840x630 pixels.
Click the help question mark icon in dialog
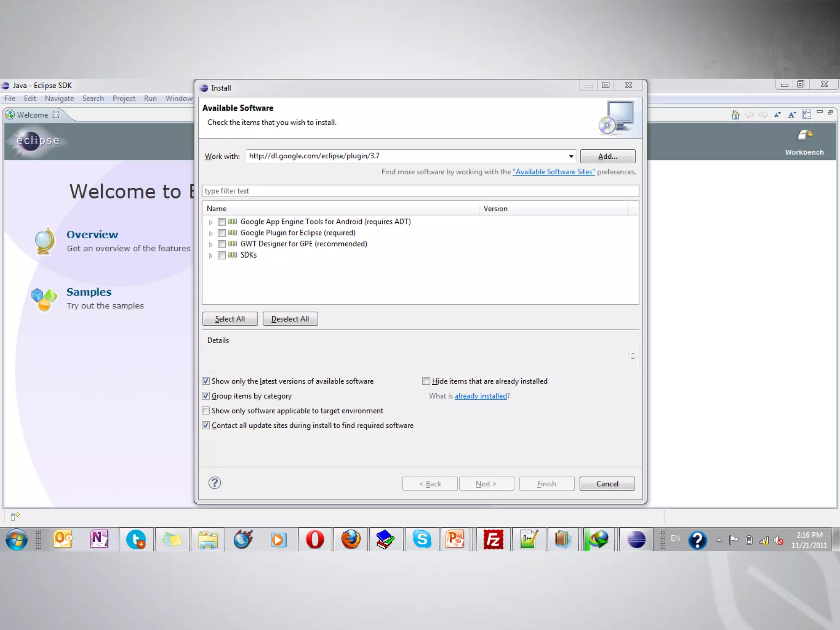(215, 483)
